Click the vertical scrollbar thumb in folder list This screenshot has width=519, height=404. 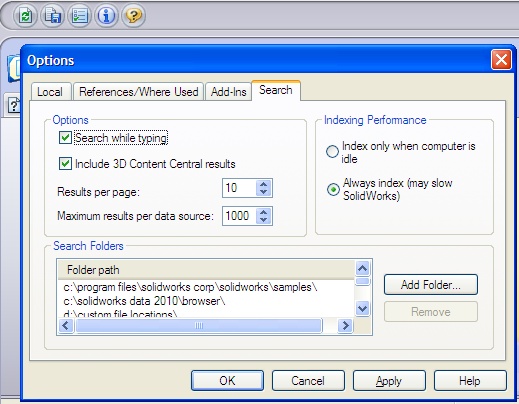(362, 281)
